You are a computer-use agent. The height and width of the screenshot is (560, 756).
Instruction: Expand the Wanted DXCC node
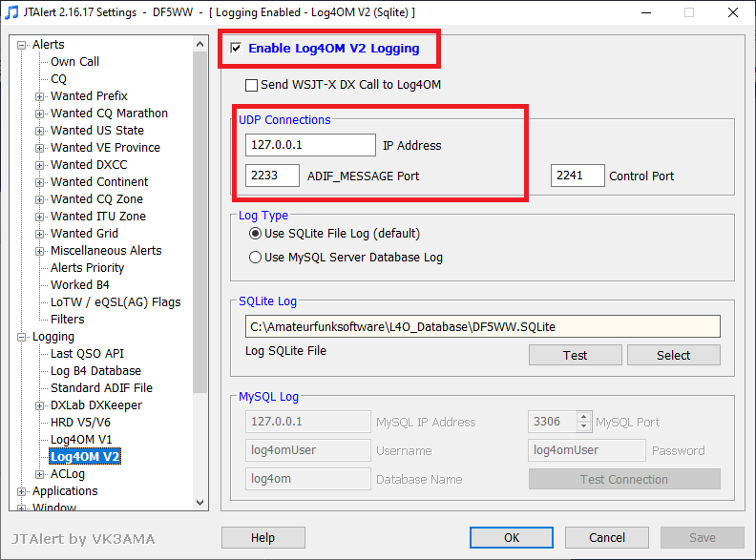click(39, 165)
